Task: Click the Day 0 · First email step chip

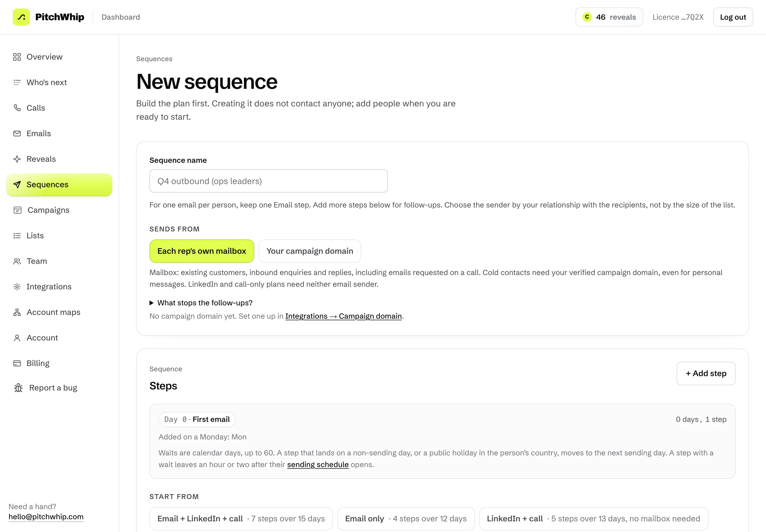Action: point(197,419)
